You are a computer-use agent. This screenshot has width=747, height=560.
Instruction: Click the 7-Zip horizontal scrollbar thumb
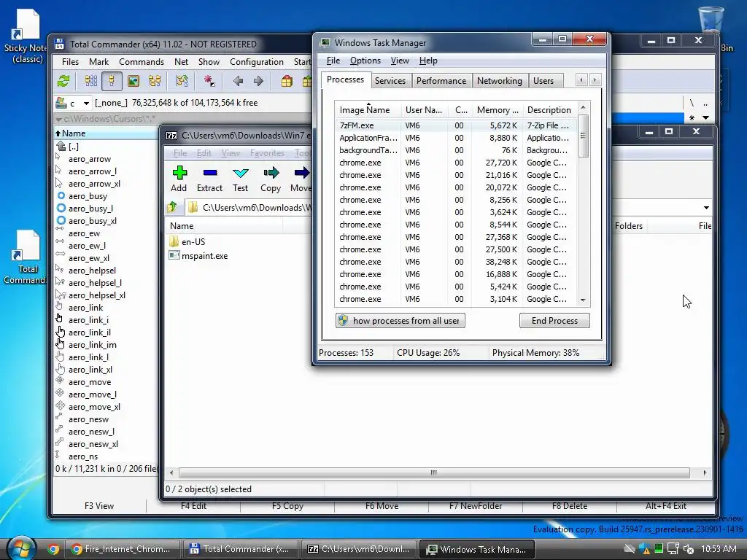click(x=434, y=472)
